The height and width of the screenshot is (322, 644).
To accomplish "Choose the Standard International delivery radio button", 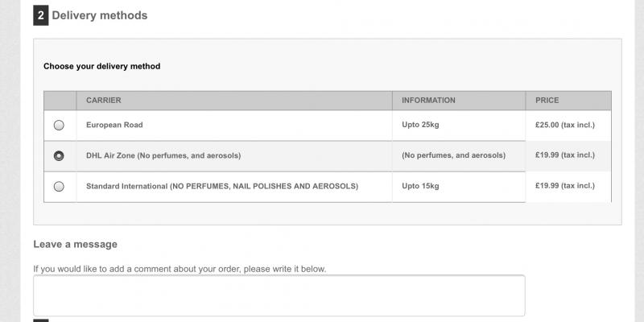I will click(59, 186).
